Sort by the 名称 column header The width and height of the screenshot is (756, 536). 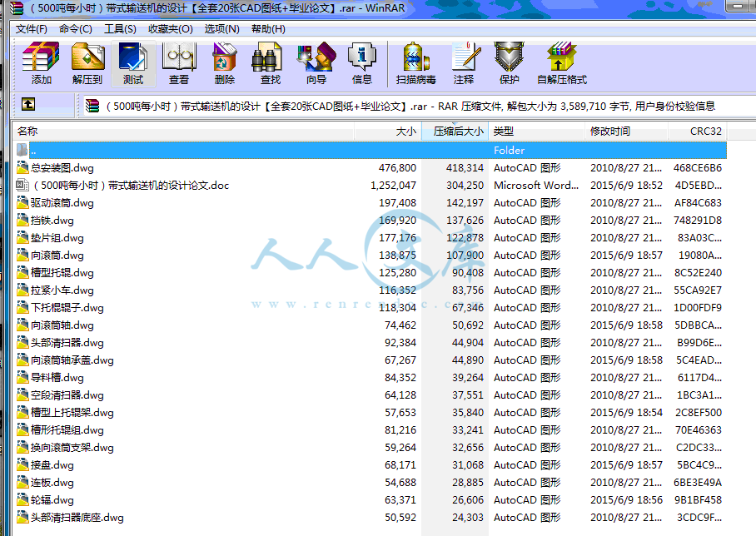183,132
